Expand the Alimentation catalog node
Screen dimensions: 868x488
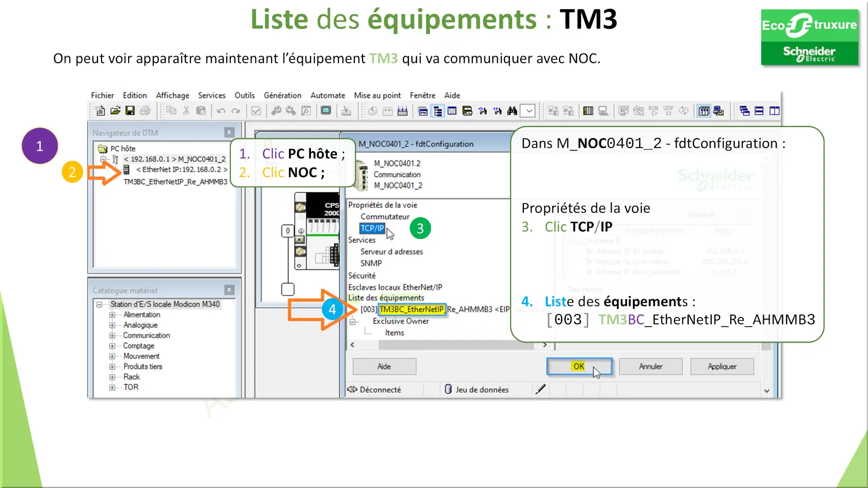point(112,315)
